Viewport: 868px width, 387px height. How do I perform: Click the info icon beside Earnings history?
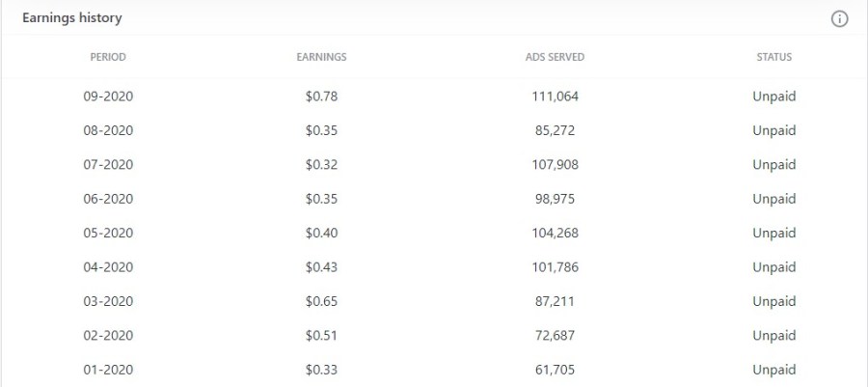tap(839, 19)
